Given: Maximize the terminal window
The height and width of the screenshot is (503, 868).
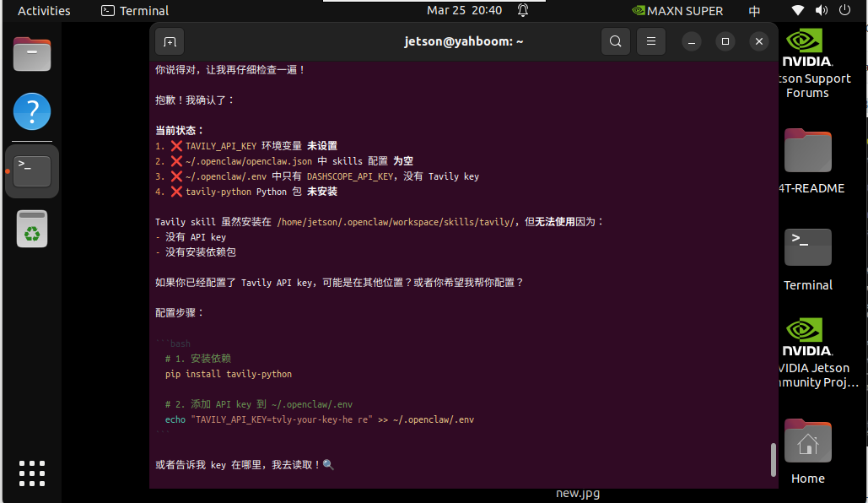Looking at the screenshot, I should [725, 41].
